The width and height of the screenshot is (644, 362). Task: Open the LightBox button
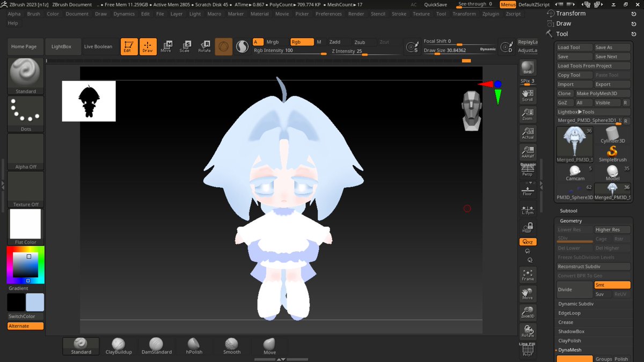[x=61, y=47]
